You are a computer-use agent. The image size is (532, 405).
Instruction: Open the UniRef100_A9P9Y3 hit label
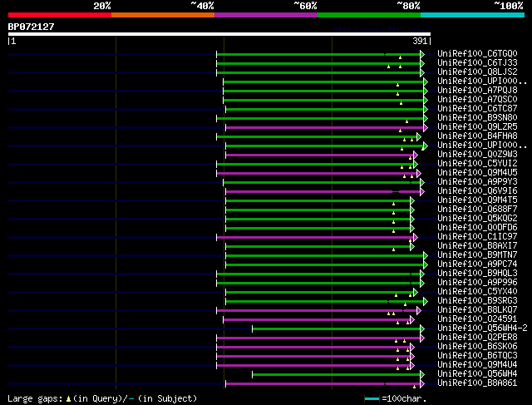pyautogui.click(x=477, y=182)
